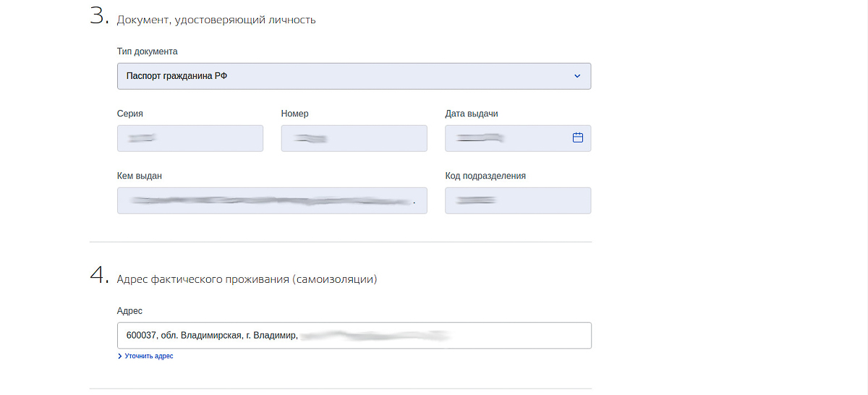Screen dimensions: 868x395
Task: Click heading Документ, удостоверяющий личность
Action: pyautogui.click(x=216, y=20)
